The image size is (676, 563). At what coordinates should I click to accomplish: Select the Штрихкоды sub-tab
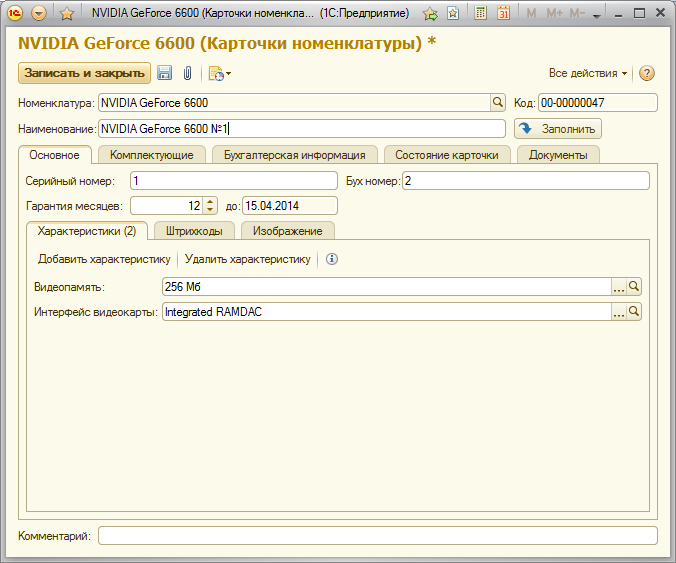click(194, 231)
